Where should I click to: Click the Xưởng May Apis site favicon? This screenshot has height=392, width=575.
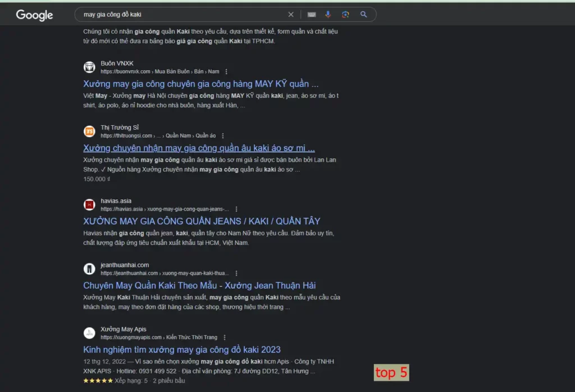click(x=89, y=333)
